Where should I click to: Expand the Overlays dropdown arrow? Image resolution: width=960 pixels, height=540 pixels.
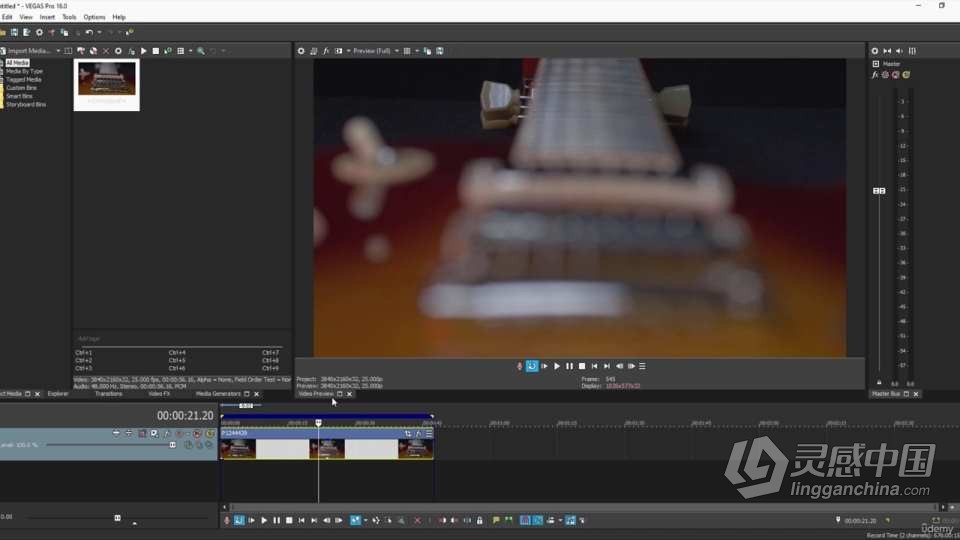pos(417,51)
